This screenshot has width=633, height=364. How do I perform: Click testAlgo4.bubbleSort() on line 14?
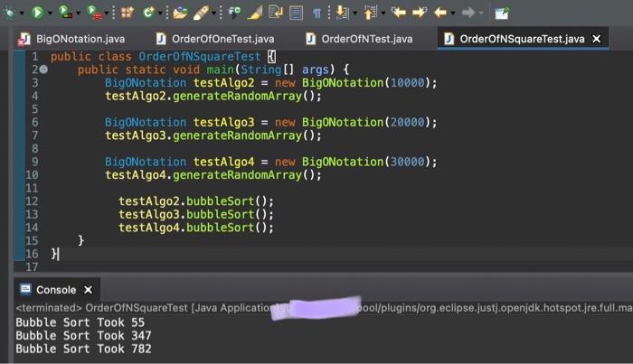196,228
